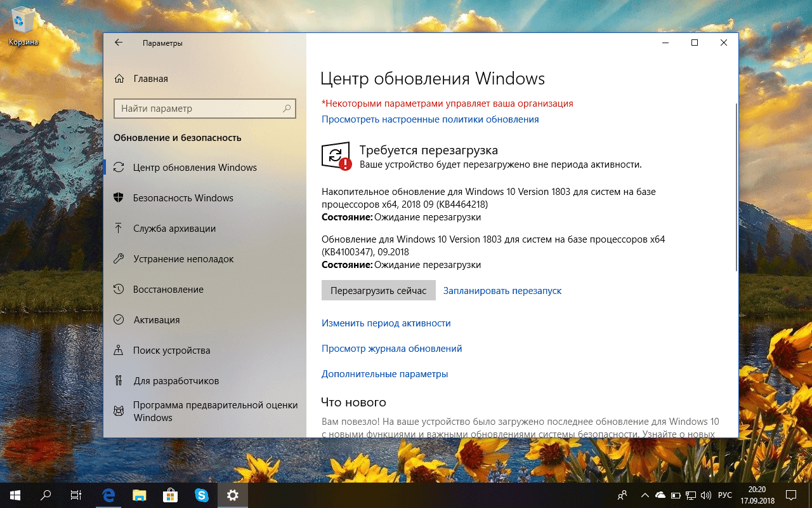The width and height of the screenshot is (812, 508).
Task: Click the Activation checkmark icon
Action: pos(120,319)
